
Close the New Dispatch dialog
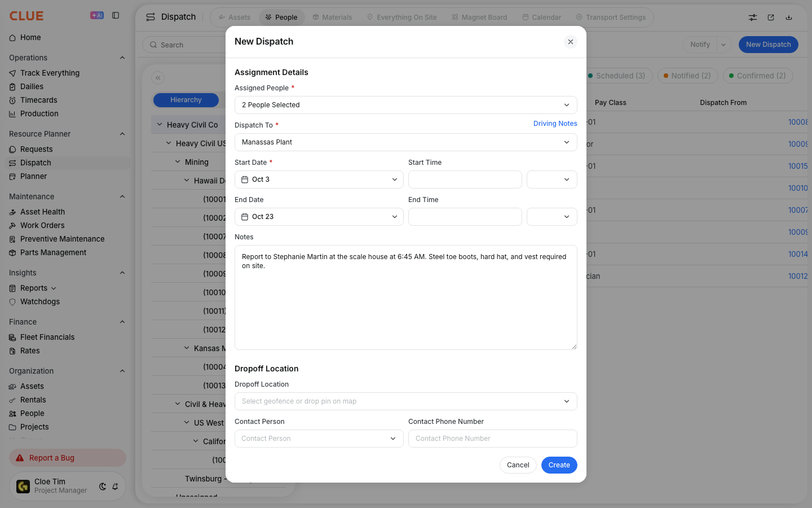point(571,42)
